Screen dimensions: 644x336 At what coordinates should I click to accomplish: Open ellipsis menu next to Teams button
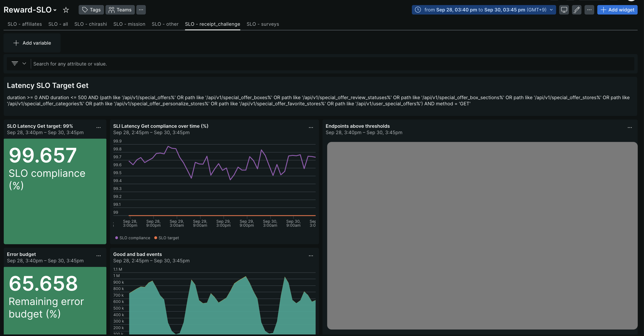[x=141, y=10]
